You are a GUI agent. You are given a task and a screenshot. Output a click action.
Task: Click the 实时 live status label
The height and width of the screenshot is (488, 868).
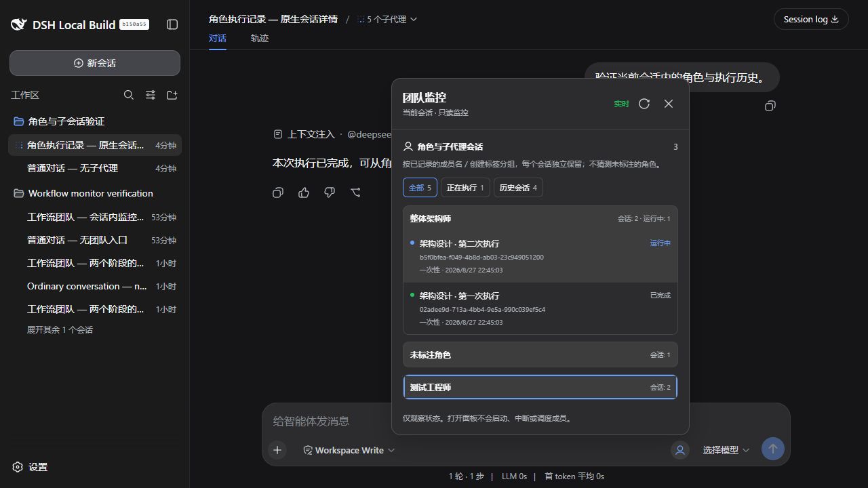pyautogui.click(x=621, y=104)
